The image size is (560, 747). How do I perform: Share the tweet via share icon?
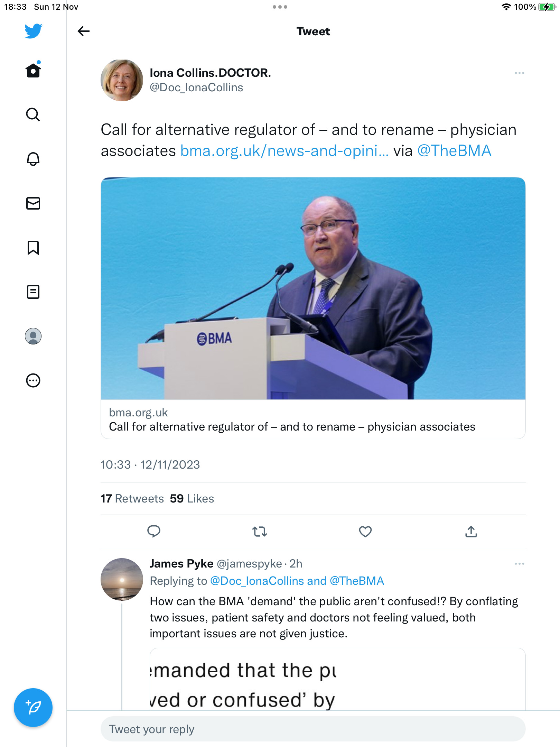coord(471,531)
